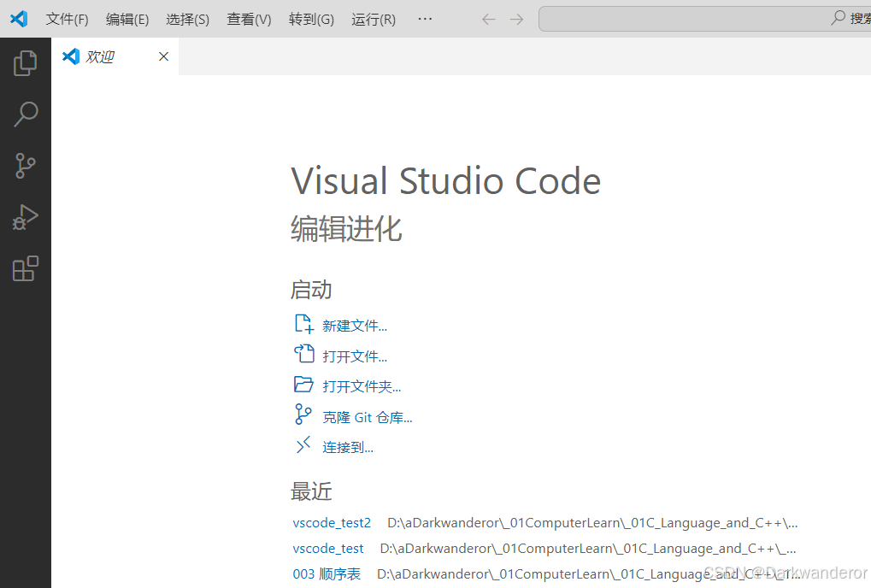This screenshot has width=871, height=588.
Task: Open the 转到(G) menu
Action: pos(311,20)
